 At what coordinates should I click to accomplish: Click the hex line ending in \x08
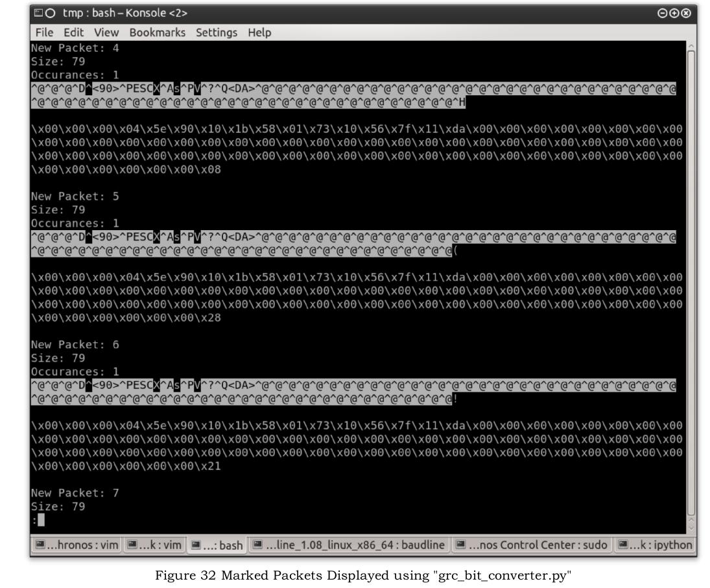tap(126, 170)
